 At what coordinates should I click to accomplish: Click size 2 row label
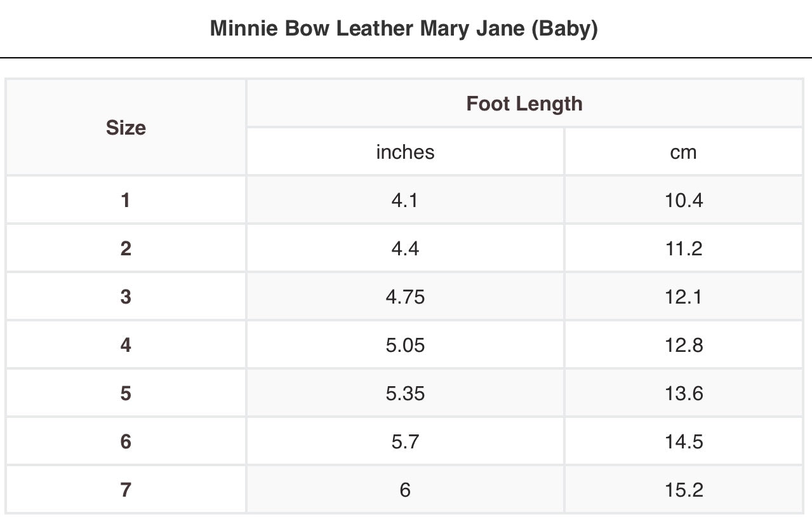point(126,248)
